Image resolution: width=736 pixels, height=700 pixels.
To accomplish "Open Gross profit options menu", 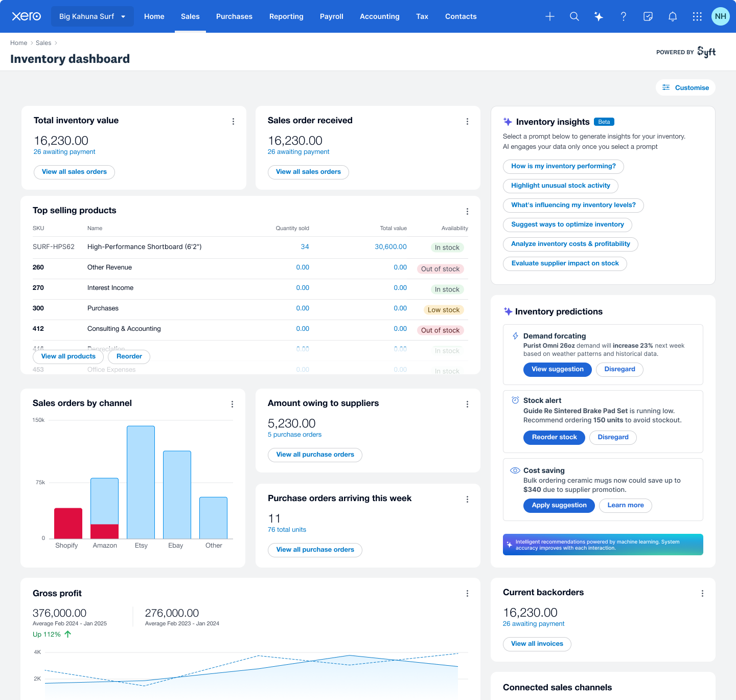I will (467, 594).
